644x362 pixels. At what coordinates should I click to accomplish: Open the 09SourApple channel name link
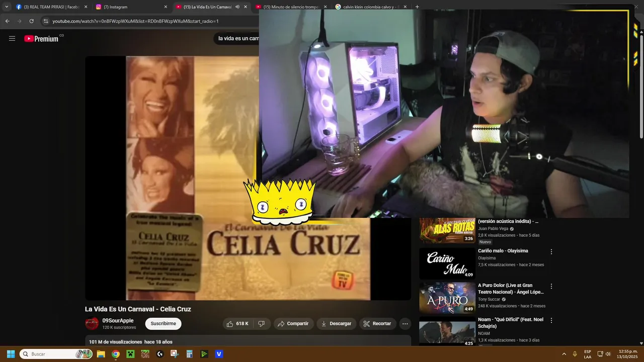[x=118, y=321]
